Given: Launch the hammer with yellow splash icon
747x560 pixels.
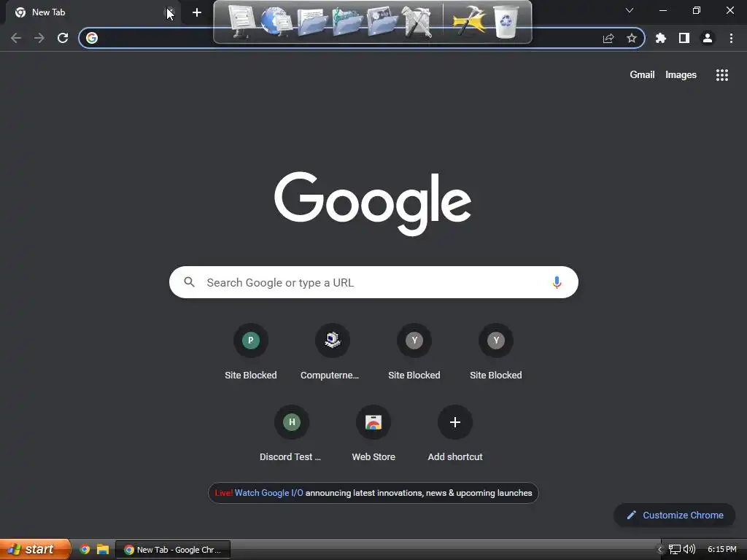Looking at the screenshot, I should click(469, 21).
